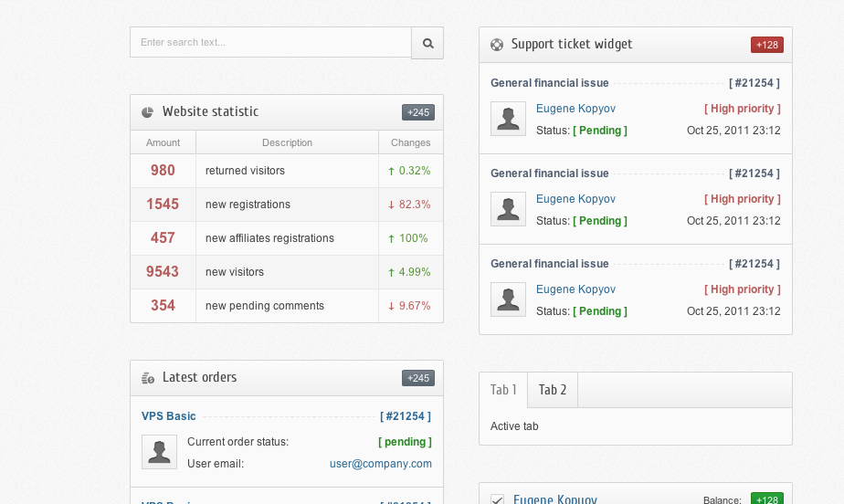Click the red +128 support ticket badge
The image size is (844, 504).
pyautogui.click(x=766, y=45)
